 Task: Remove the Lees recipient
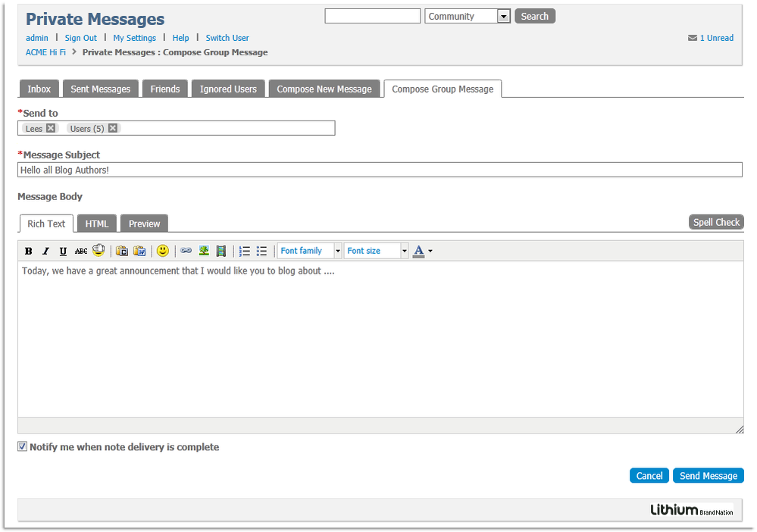tap(51, 128)
